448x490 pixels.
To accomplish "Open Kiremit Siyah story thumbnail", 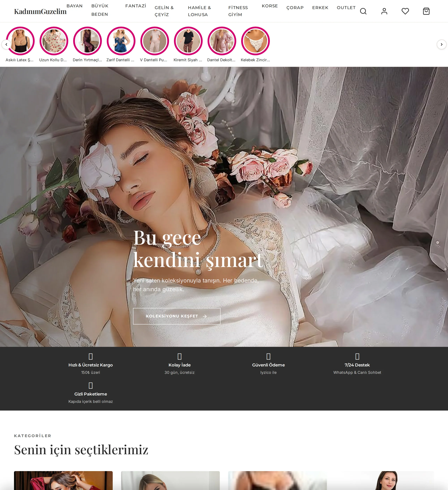I will click(x=188, y=41).
